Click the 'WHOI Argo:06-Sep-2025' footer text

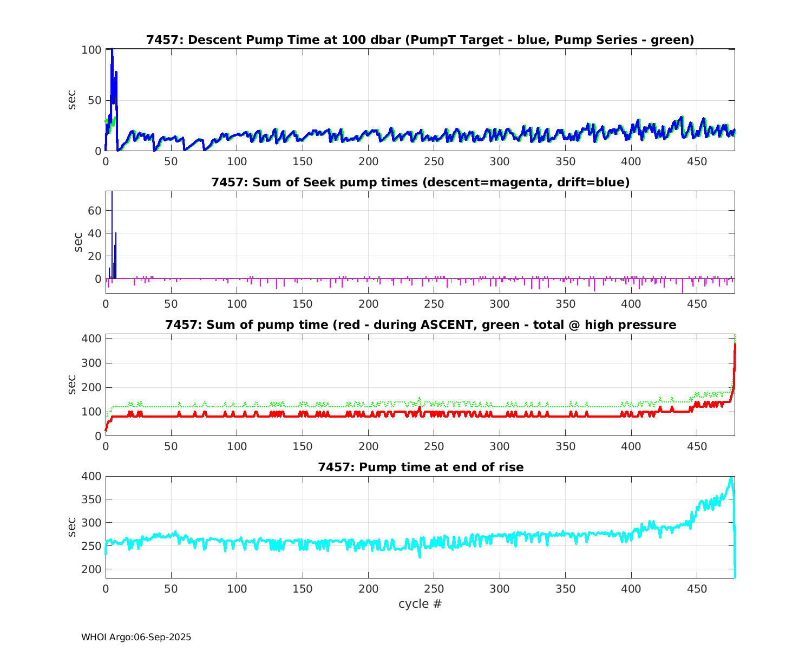point(136,638)
